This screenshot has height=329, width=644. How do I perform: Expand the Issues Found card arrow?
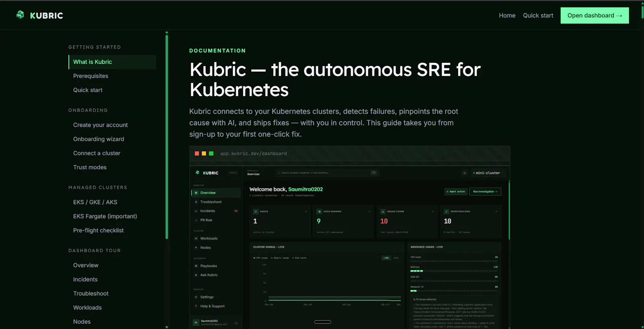click(433, 212)
